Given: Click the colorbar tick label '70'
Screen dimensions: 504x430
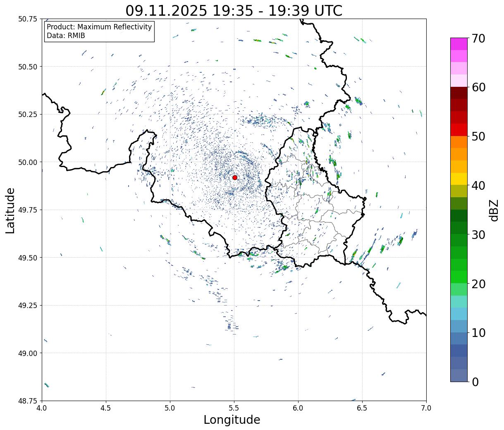Looking at the screenshot, I should pos(478,38).
